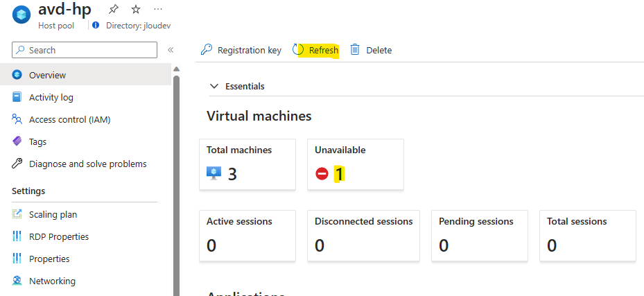The height and width of the screenshot is (296, 644).
Task: Click the Settings section label
Action: tap(28, 191)
